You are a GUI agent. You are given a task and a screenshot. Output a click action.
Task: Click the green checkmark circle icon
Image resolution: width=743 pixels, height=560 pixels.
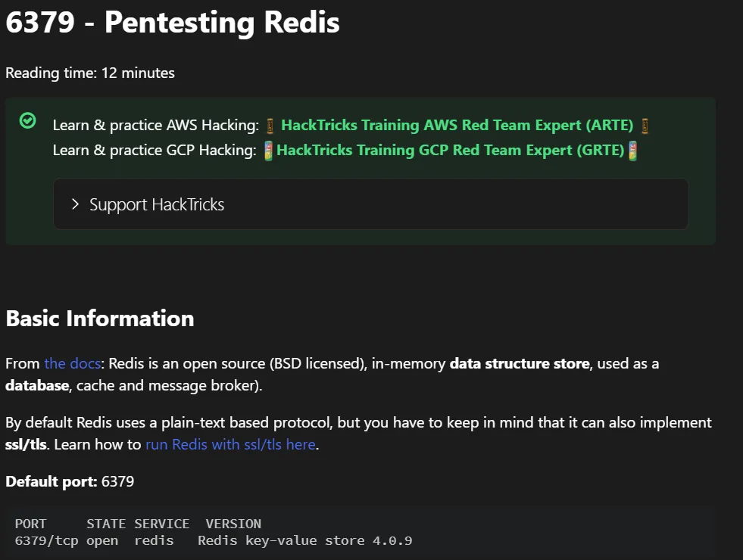(28, 120)
